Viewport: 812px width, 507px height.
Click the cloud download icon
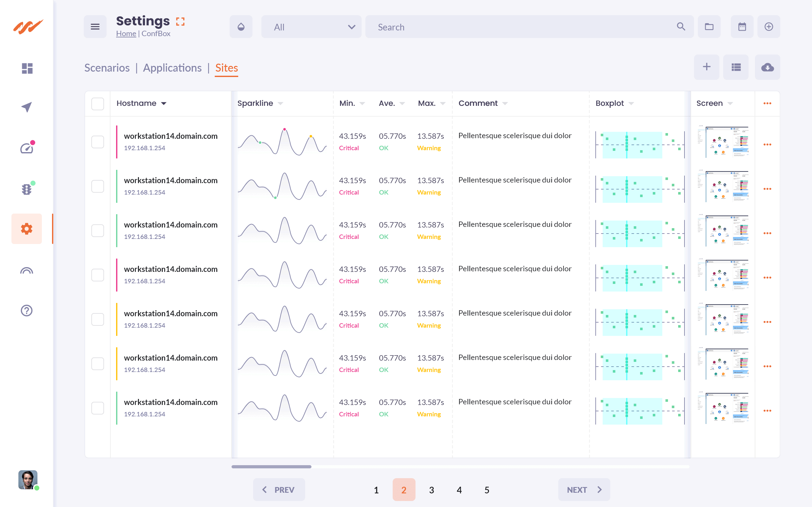(x=767, y=67)
